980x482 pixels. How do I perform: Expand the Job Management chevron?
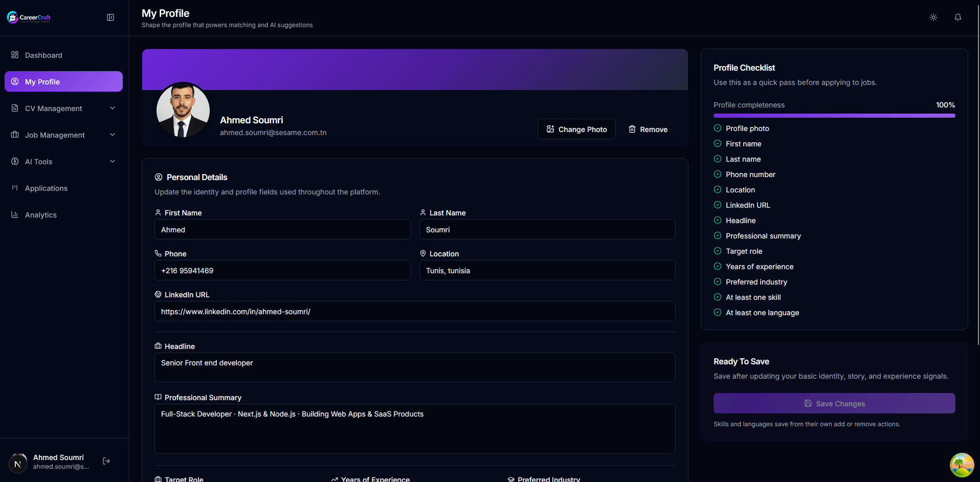(113, 135)
